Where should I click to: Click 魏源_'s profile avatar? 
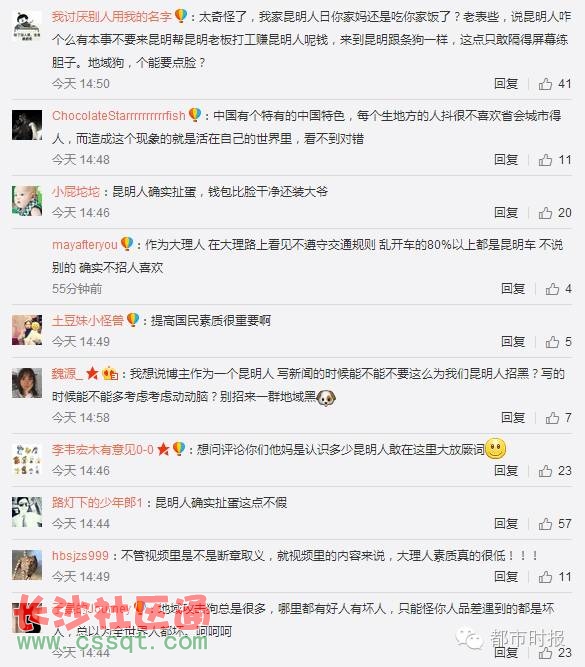[27, 383]
